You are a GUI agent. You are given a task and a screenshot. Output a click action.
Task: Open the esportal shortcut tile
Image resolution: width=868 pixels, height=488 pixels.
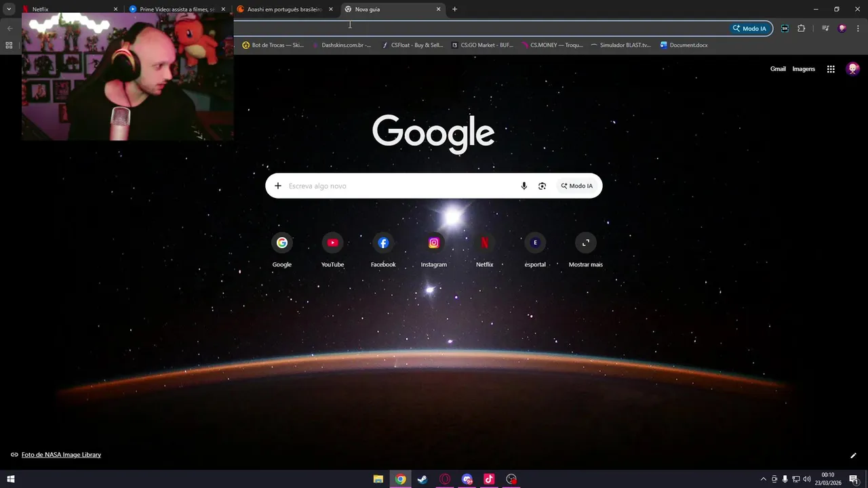point(535,249)
